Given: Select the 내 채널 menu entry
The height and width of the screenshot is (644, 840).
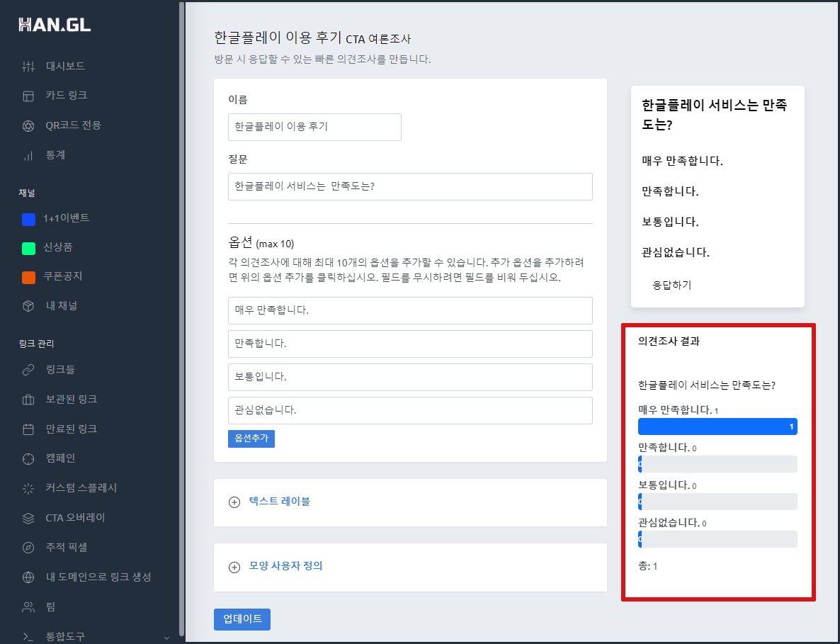Looking at the screenshot, I should click(x=62, y=305).
